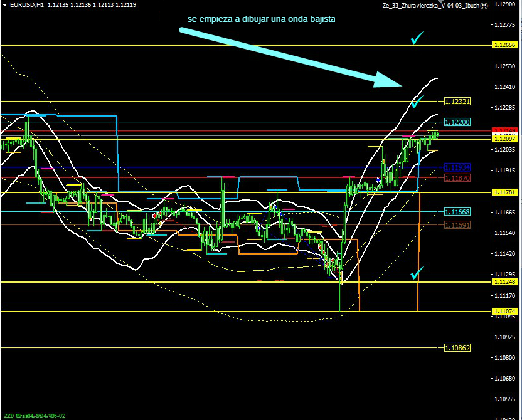Screen dimensions: 522x420
Task: Select the orange 1.11591 price label
Action: (x=457, y=224)
